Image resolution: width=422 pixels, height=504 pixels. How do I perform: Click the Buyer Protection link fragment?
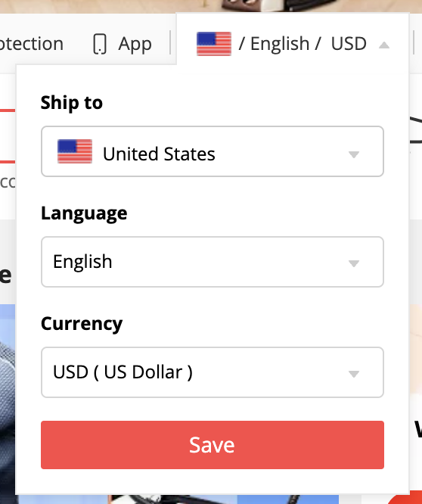click(32, 44)
